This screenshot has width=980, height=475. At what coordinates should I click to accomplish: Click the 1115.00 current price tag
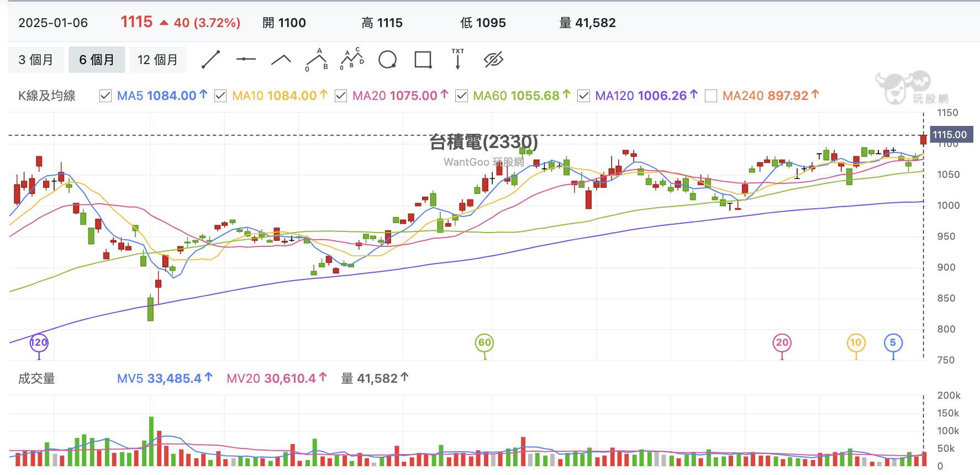click(x=950, y=135)
